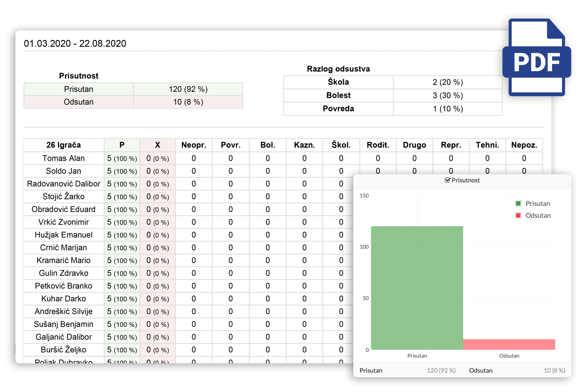Click the Neopr. column header
Image resolution: width=586 pixels, height=392 pixels.
(x=194, y=145)
